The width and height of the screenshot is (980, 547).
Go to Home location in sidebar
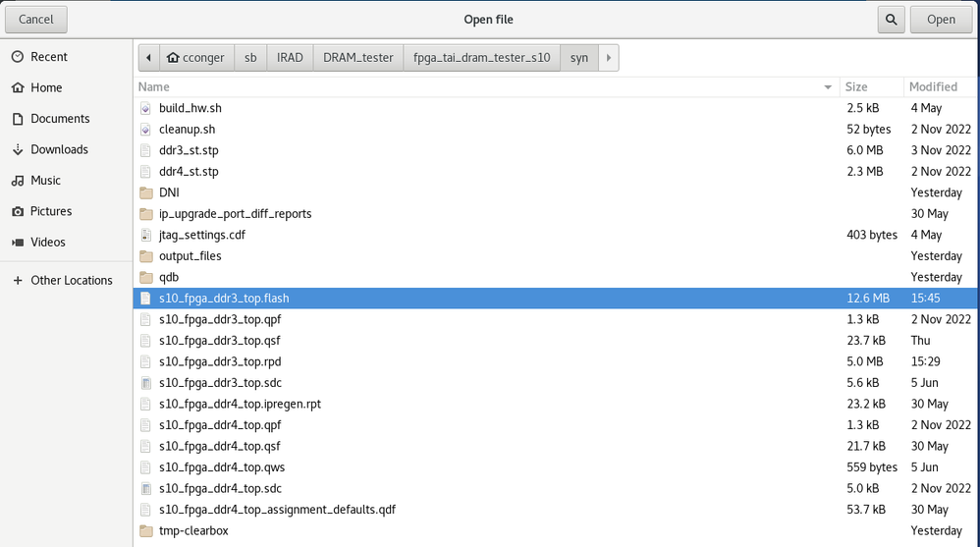[x=66, y=87]
